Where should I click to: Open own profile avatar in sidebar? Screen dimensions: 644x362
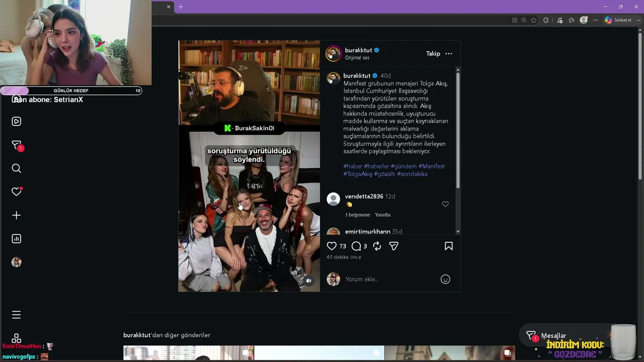pyautogui.click(x=17, y=262)
